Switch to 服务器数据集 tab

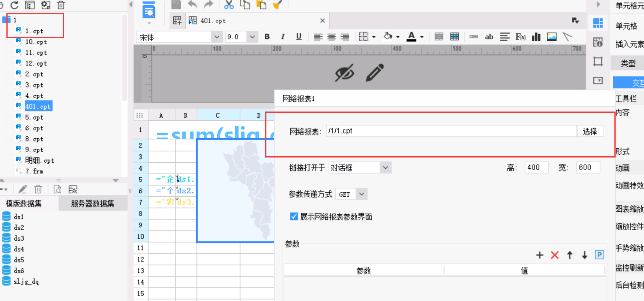(x=93, y=203)
